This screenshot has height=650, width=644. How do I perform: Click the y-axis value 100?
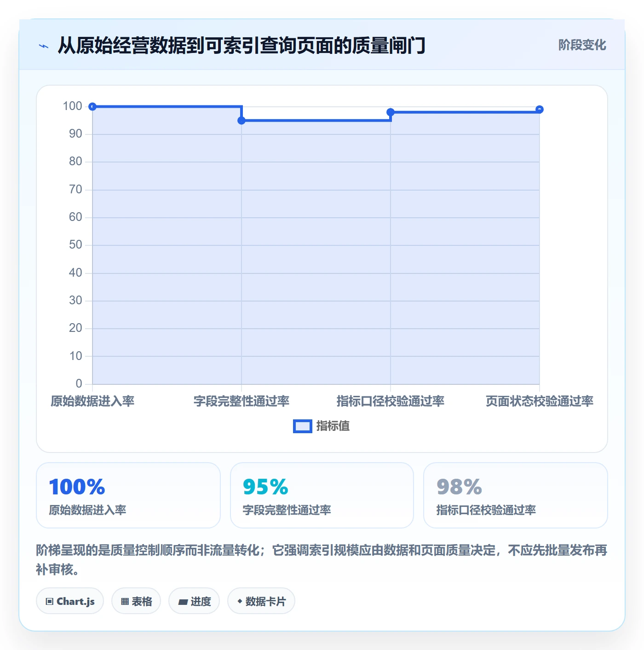click(x=72, y=106)
